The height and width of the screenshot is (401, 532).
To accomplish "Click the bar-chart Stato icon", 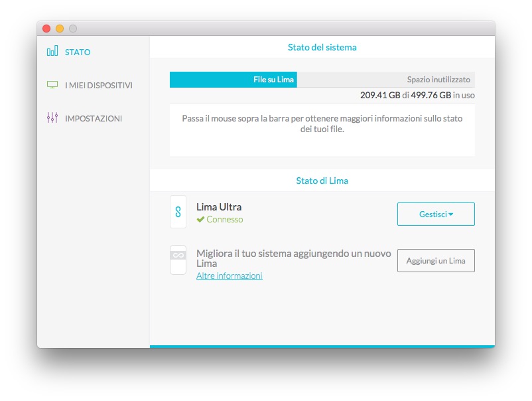I will pos(52,51).
